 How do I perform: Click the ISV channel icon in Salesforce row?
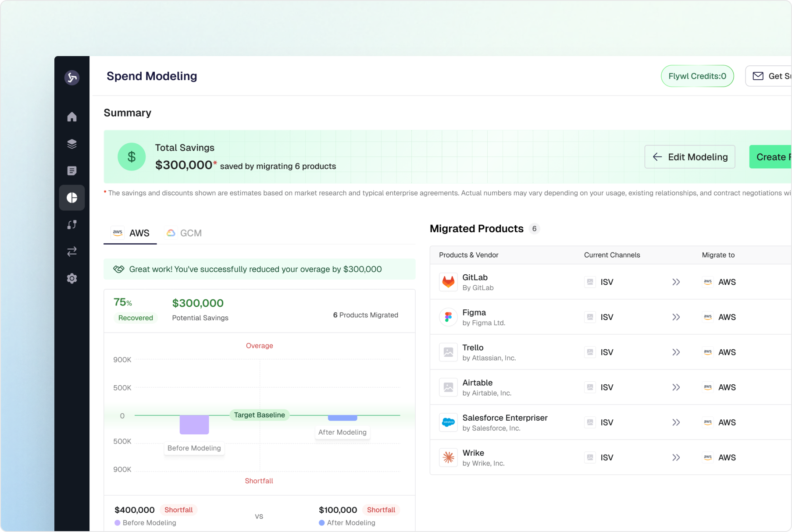click(590, 422)
